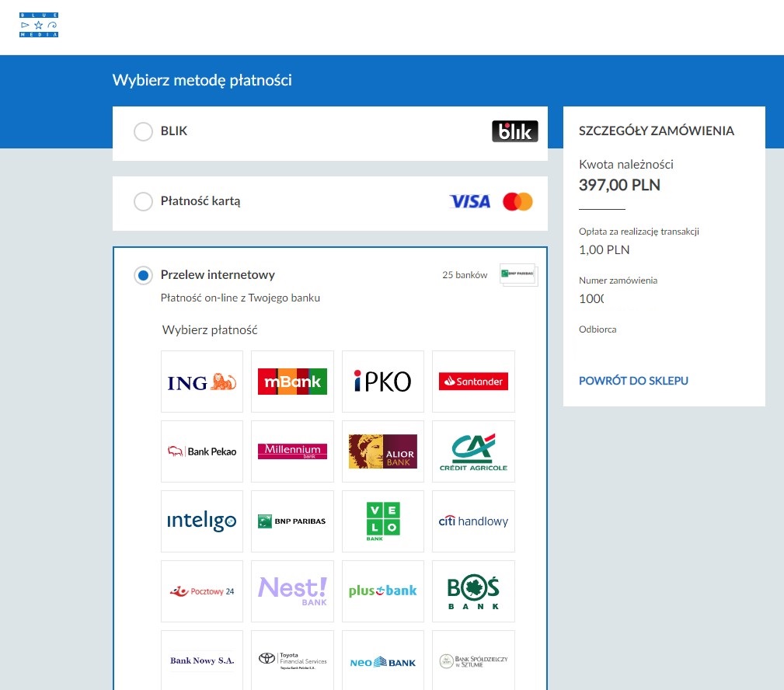This screenshot has width=784, height=690.
Task: Click the '1,00 PLN' fee value
Action: pyautogui.click(x=604, y=249)
